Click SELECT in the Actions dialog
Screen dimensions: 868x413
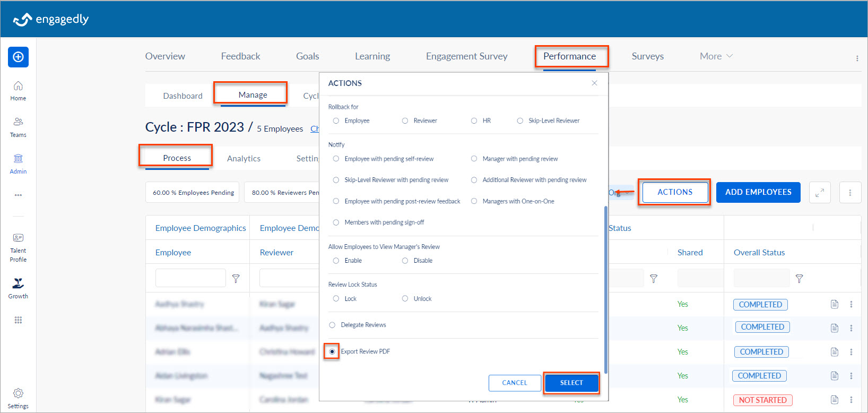pyautogui.click(x=571, y=383)
